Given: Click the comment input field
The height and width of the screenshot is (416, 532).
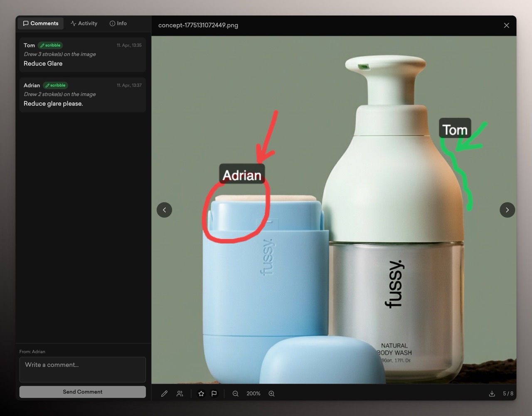Looking at the screenshot, I should pyautogui.click(x=83, y=370).
